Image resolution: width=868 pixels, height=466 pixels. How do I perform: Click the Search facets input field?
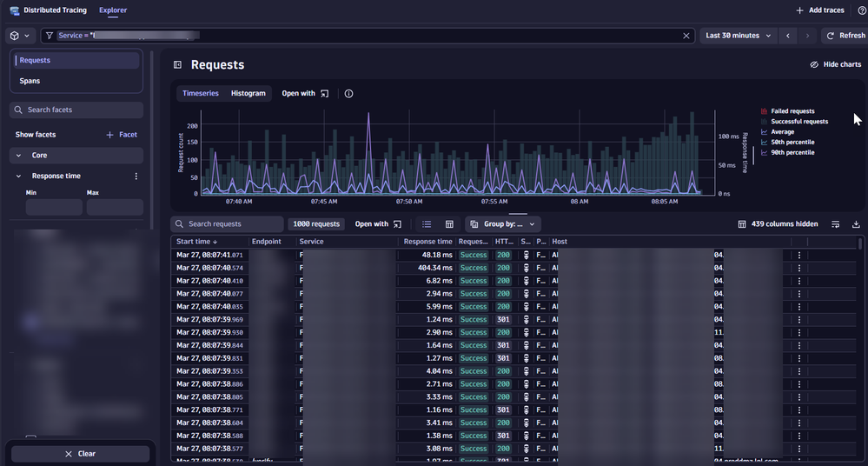(x=76, y=110)
